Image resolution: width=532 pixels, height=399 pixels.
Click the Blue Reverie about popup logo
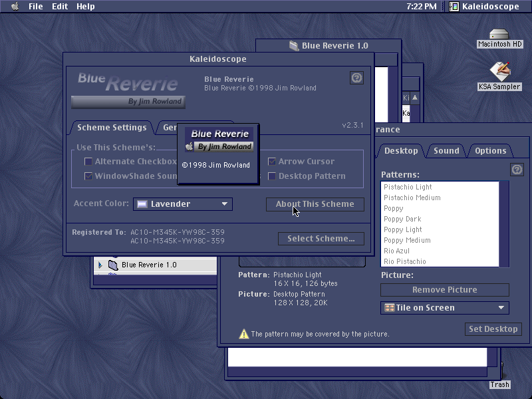pyautogui.click(x=219, y=140)
